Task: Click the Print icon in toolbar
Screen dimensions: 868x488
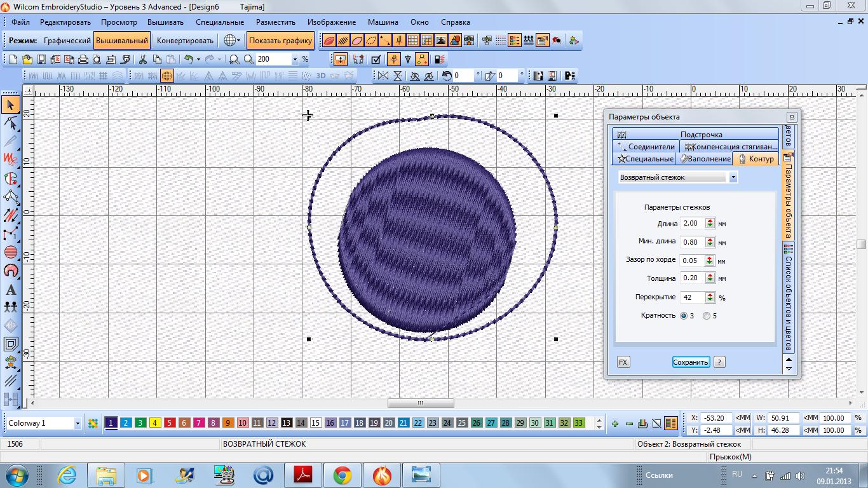Action: click(x=83, y=60)
